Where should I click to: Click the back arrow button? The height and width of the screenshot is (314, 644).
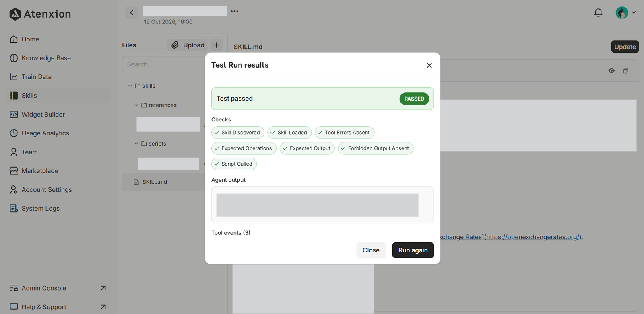pyautogui.click(x=131, y=12)
